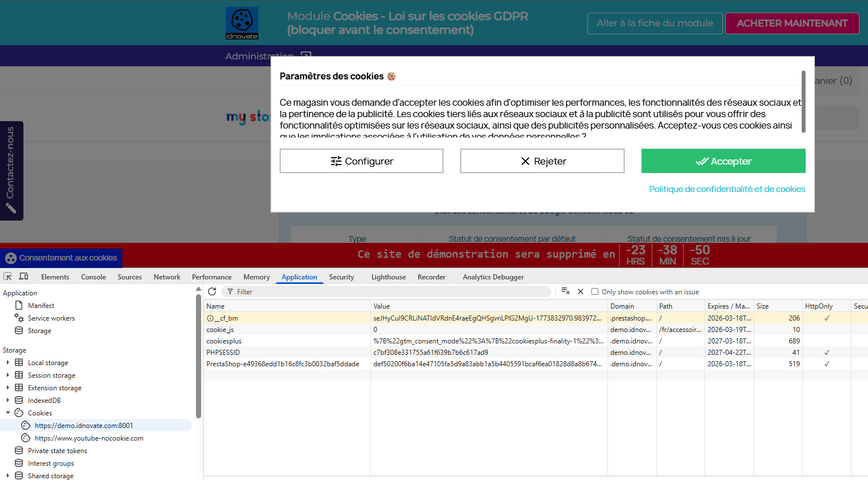This screenshot has height=480, width=868.
Task: Select the cookiesplus cookie row
Action: click(536, 341)
